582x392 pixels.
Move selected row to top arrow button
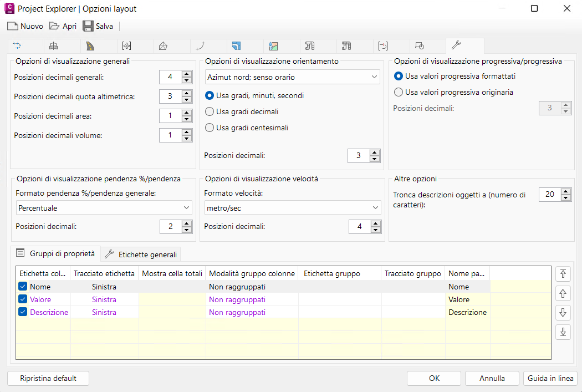click(x=563, y=274)
